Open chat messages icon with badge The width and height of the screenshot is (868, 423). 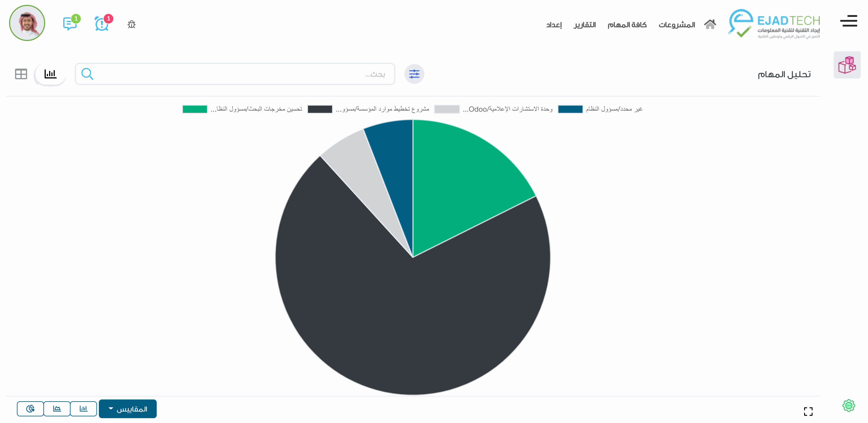[x=70, y=24]
